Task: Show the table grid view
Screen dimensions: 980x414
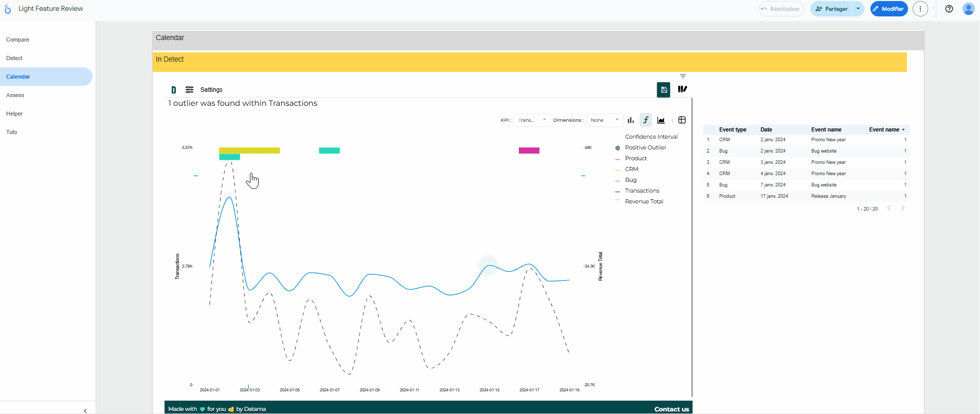Action: 682,120
